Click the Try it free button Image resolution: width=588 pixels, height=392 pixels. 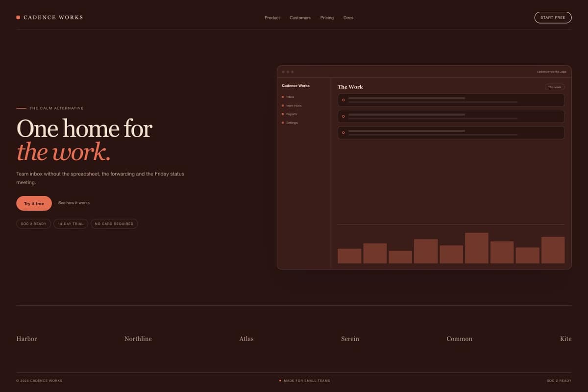coord(34,203)
